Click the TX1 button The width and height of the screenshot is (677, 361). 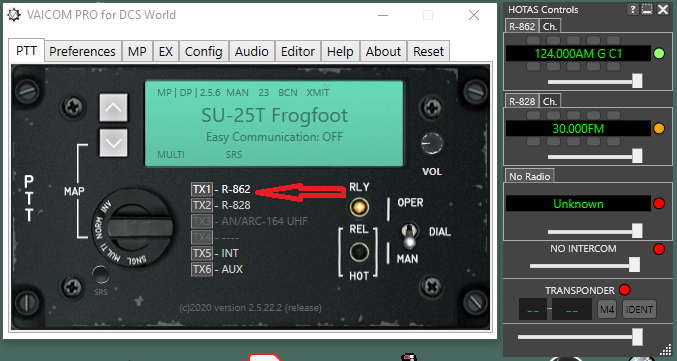pyautogui.click(x=202, y=189)
